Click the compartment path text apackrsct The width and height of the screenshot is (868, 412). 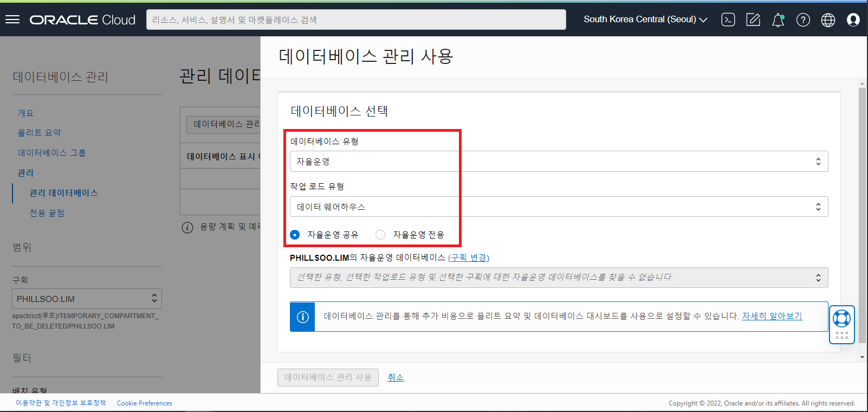[x=86, y=321]
